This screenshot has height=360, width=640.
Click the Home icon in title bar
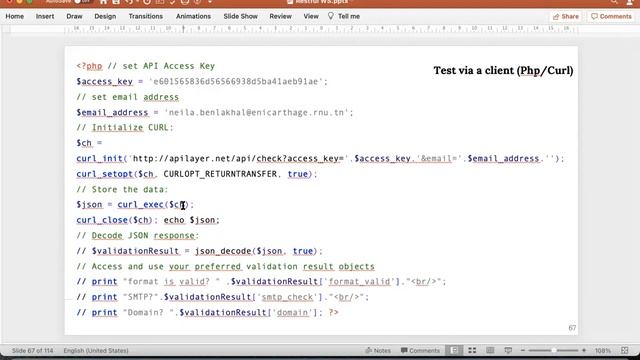(103, 2)
